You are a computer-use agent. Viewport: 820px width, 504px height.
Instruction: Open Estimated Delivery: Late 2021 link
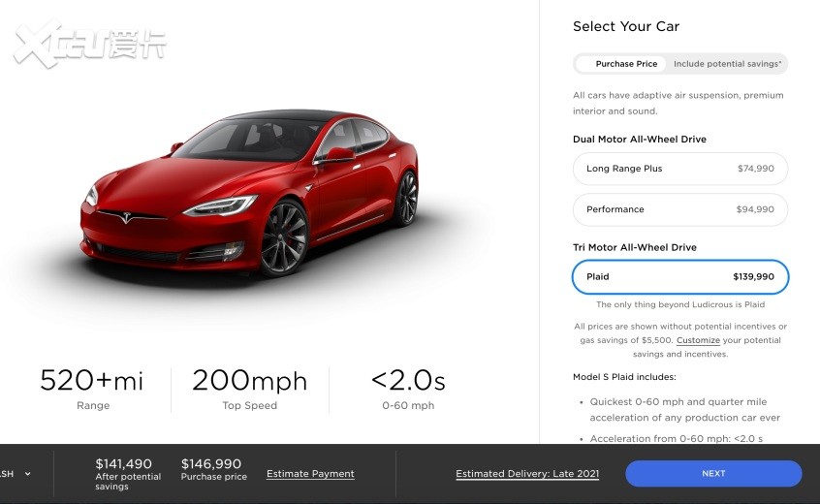pyautogui.click(x=527, y=474)
